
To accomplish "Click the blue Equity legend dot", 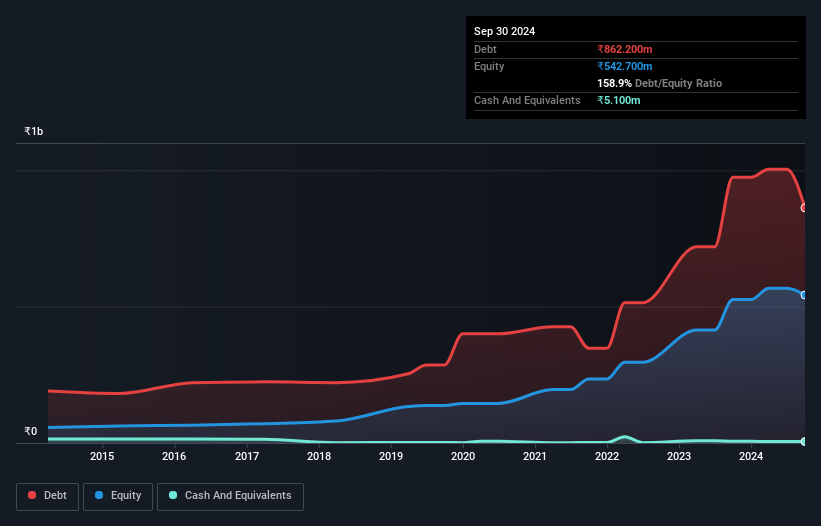I will pyautogui.click(x=99, y=495).
